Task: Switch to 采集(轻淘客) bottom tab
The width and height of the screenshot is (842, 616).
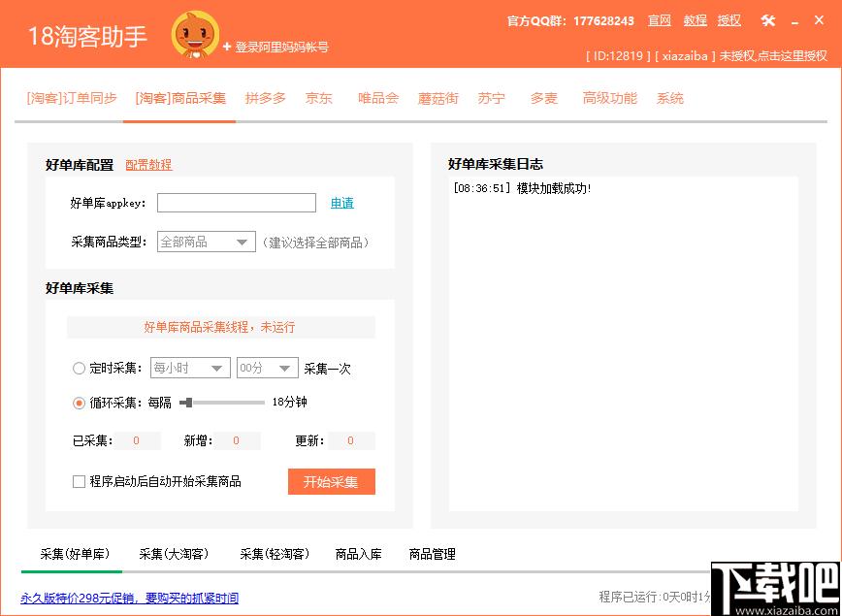Action: pos(275,554)
